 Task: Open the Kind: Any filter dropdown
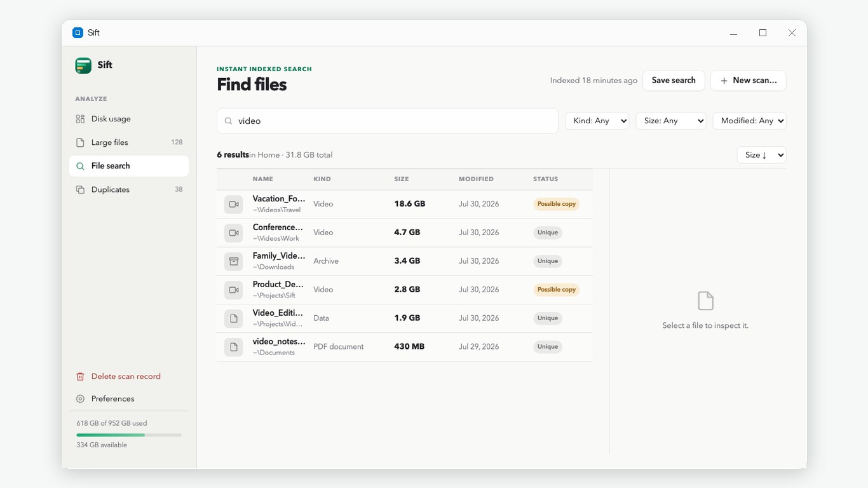(x=597, y=121)
